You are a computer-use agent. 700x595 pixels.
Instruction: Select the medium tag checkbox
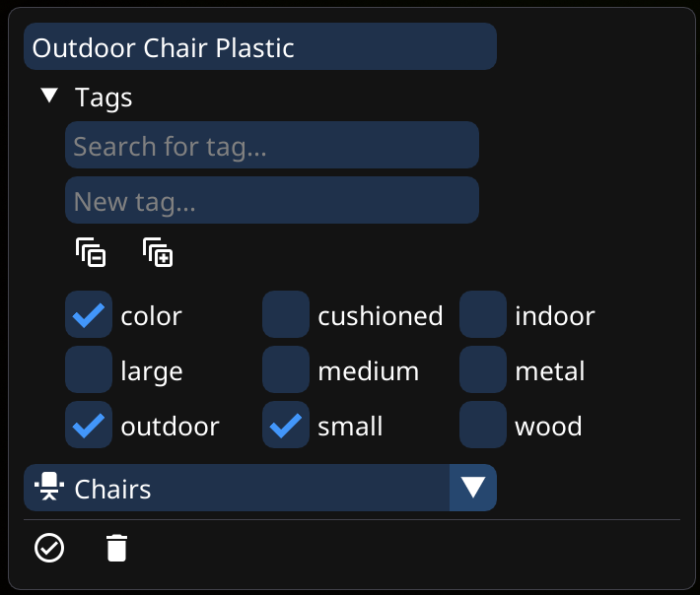tap(286, 370)
